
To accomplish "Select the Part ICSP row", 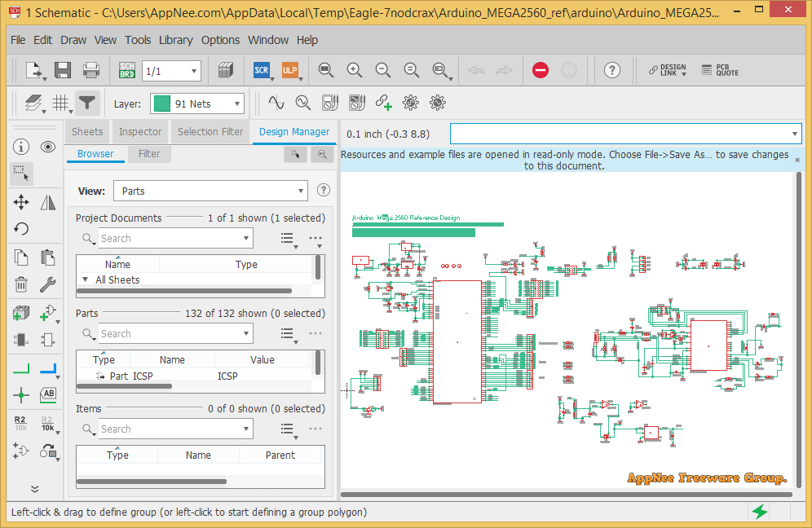I will point(194,376).
